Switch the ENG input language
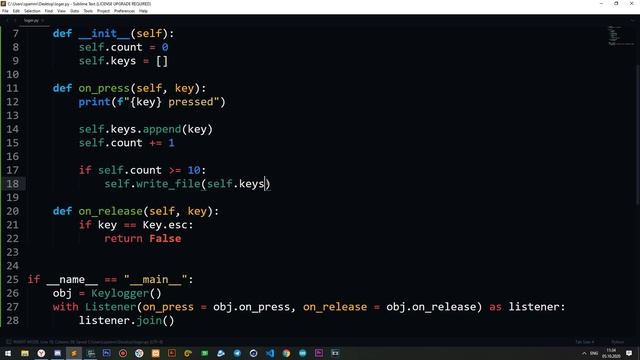This screenshot has height=360, width=640. pyautogui.click(x=594, y=353)
